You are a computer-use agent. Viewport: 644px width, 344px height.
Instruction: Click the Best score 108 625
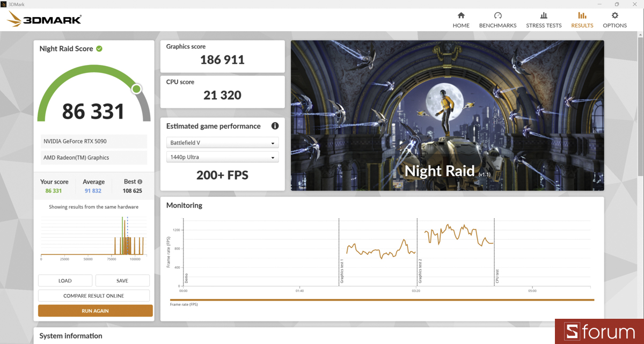pos(131,191)
